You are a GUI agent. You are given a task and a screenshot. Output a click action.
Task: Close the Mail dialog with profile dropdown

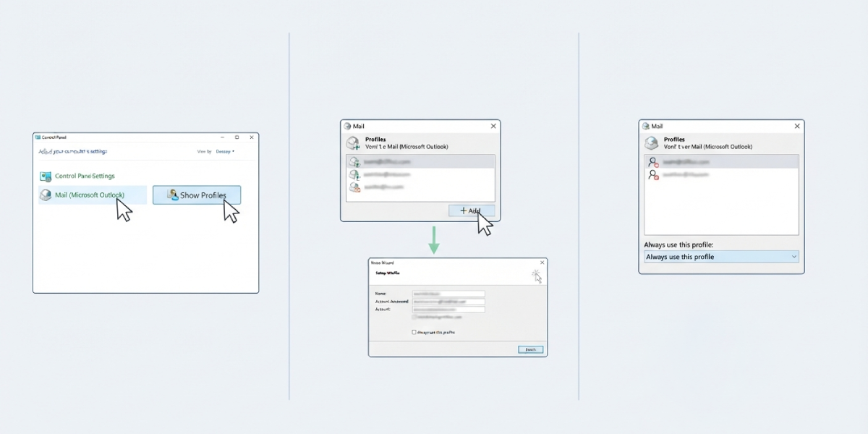797,126
